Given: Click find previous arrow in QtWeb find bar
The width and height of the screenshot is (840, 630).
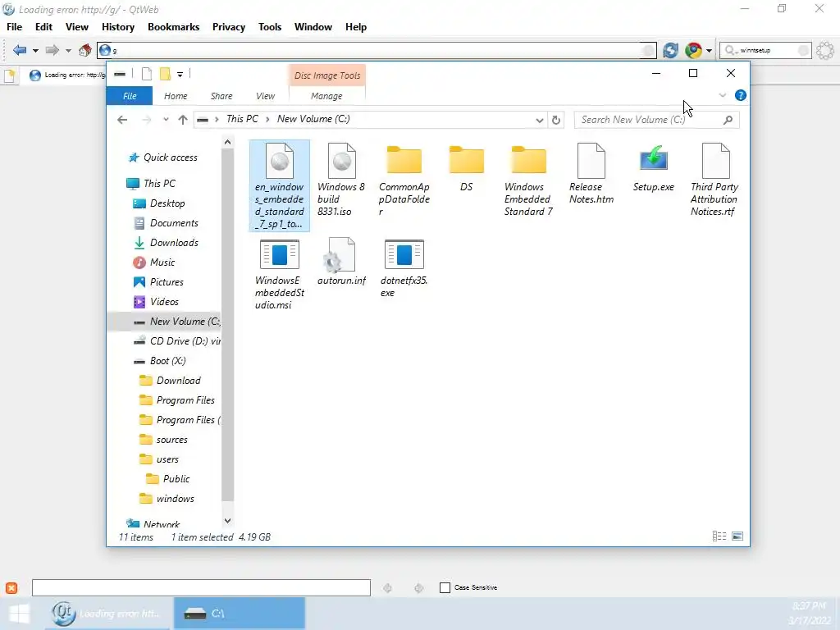Looking at the screenshot, I should click(387, 587).
